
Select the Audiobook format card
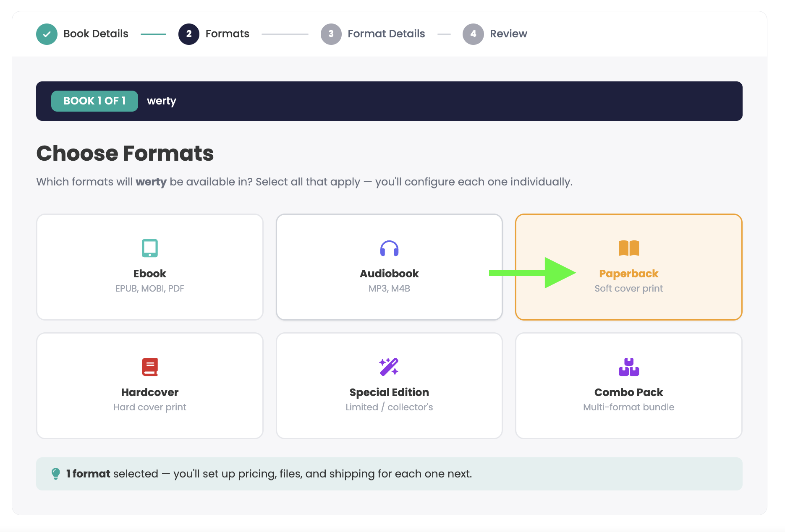click(389, 267)
